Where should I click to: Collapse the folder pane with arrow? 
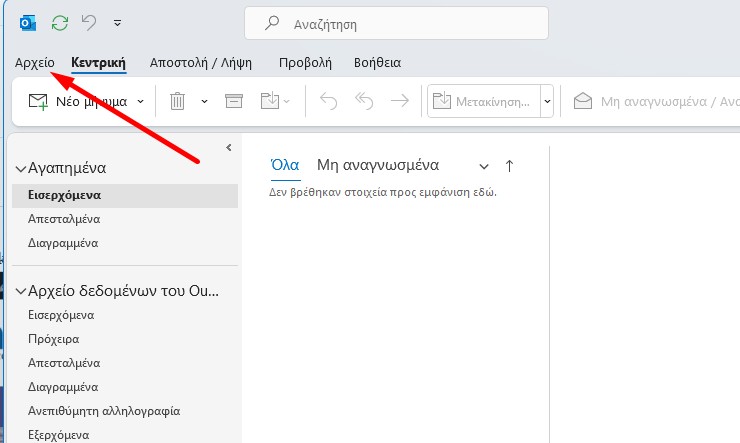tap(228, 147)
